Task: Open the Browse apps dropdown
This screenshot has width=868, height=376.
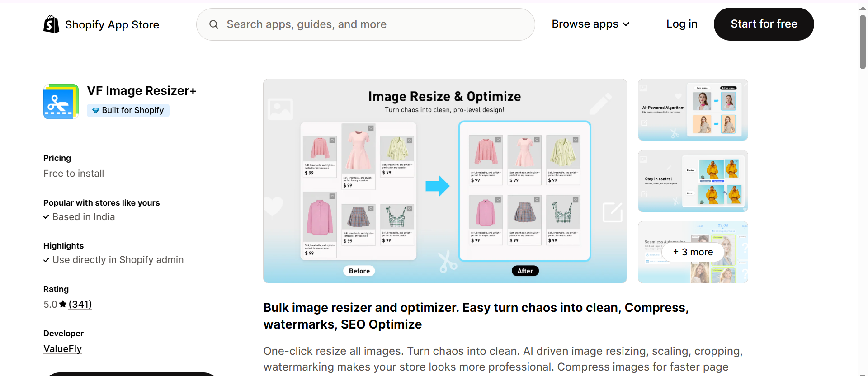Action: [x=590, y=24]
